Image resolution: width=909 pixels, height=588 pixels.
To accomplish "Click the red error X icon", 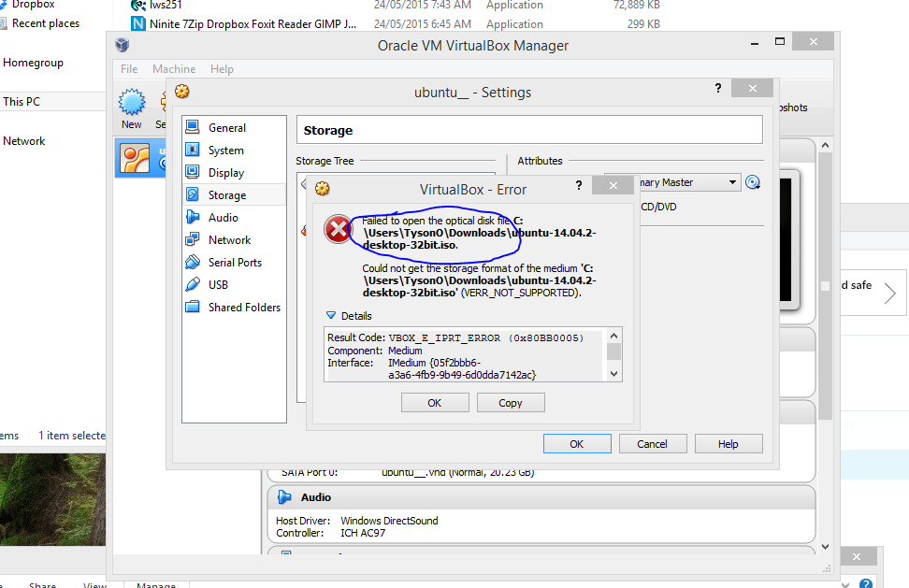I will click(x=338, y=229).
